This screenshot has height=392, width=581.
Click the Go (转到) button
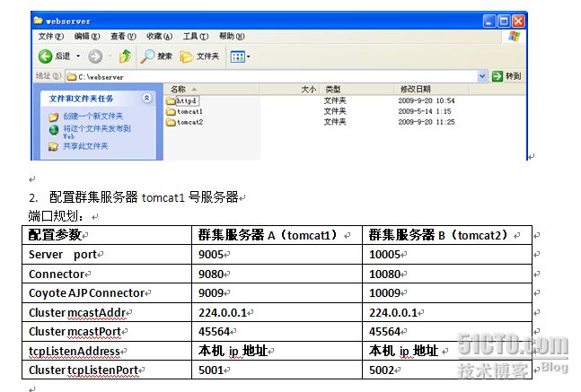(506, 76)
